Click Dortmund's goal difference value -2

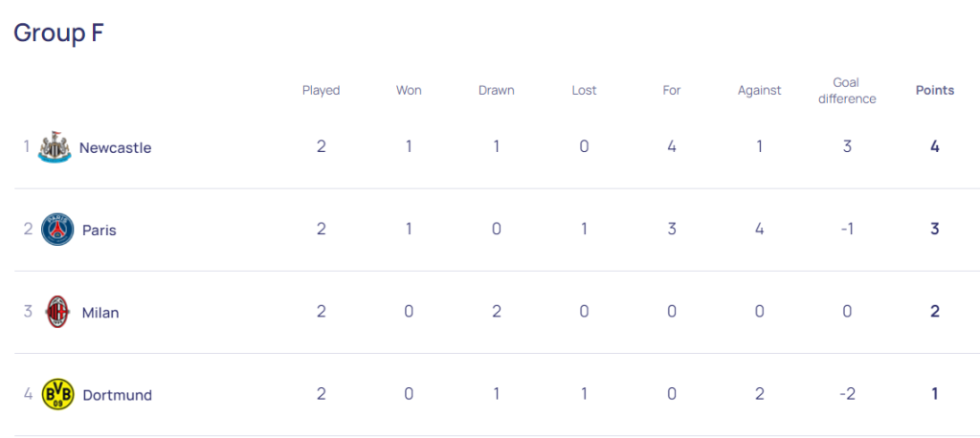[x=847, y=394]
